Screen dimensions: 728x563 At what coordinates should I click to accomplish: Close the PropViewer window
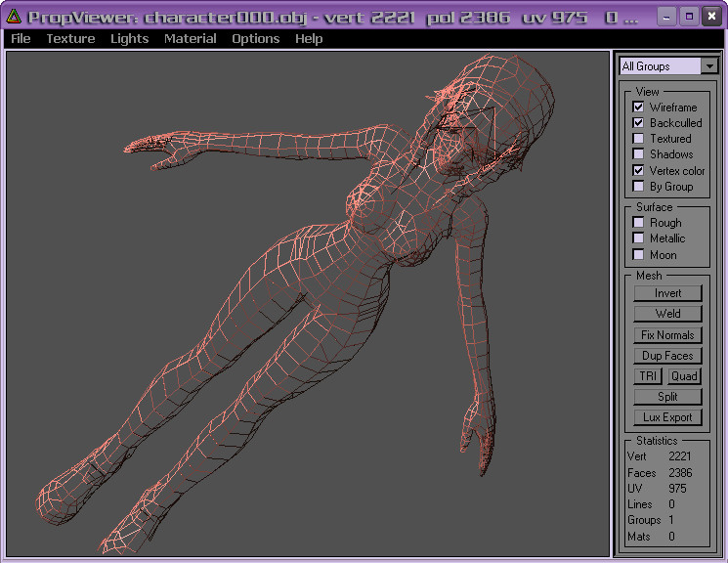click(711, 18)
